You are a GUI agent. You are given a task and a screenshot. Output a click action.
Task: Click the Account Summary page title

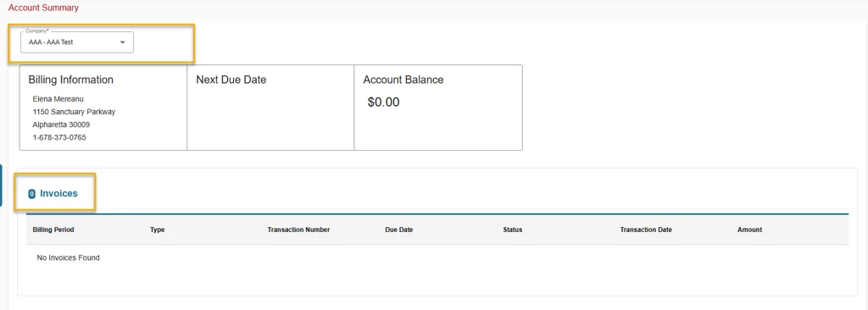[43, 8]
